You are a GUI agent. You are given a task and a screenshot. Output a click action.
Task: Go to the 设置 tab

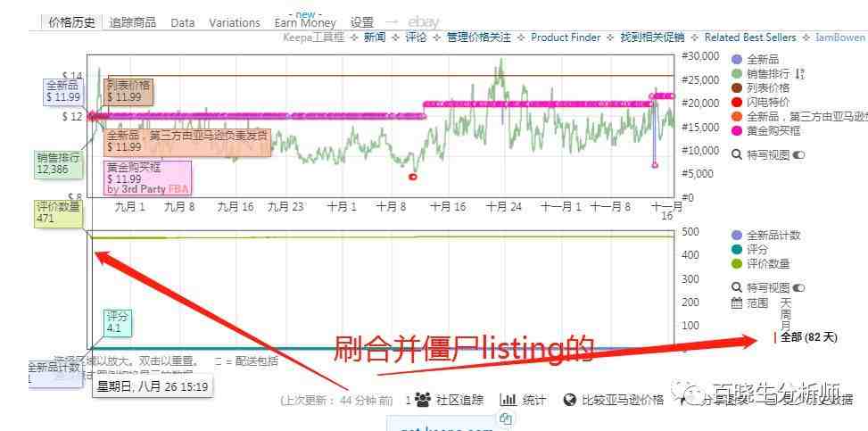coord(362,22)
